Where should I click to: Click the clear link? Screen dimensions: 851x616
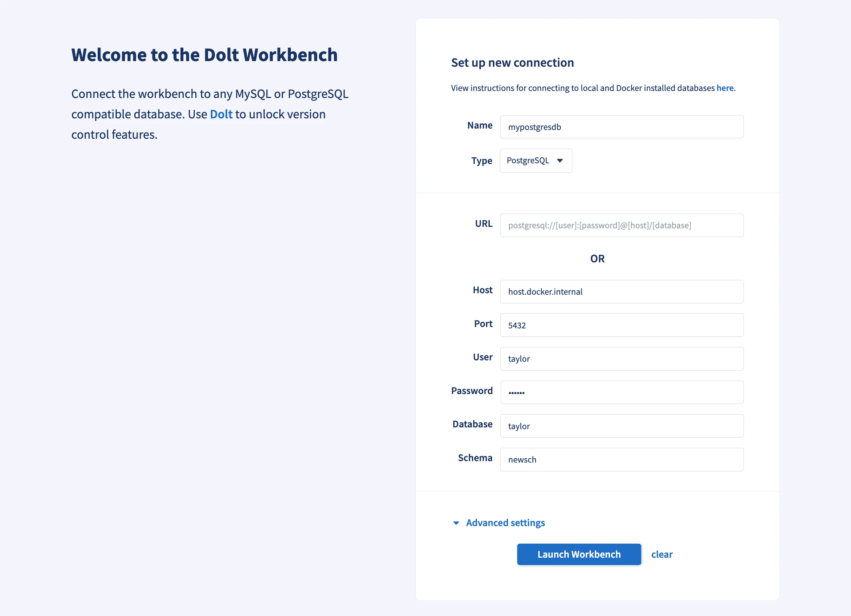(662, 554)
